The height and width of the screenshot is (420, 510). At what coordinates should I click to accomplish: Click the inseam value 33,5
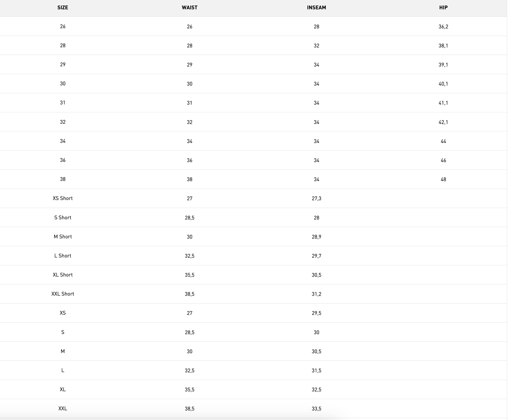[316, 409]
